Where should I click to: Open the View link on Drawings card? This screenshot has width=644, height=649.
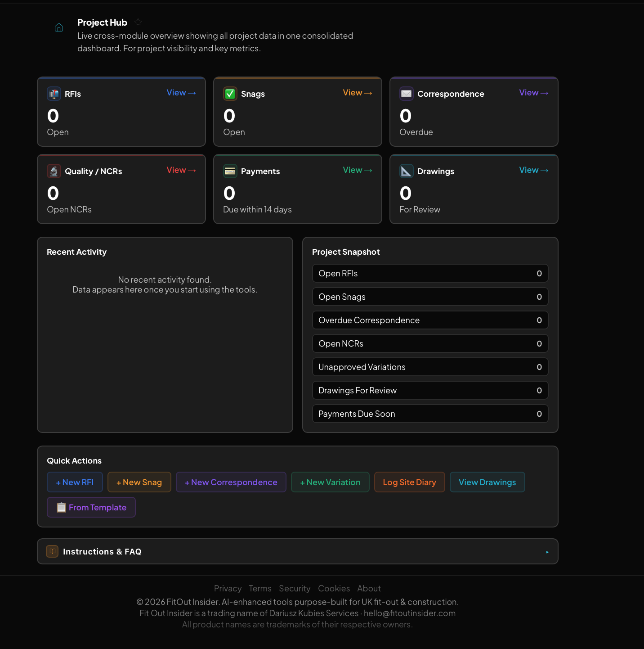click(534, 170)
